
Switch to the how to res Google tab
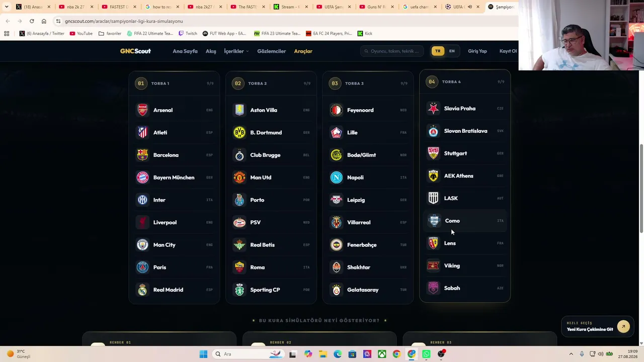tap(162, 7)
